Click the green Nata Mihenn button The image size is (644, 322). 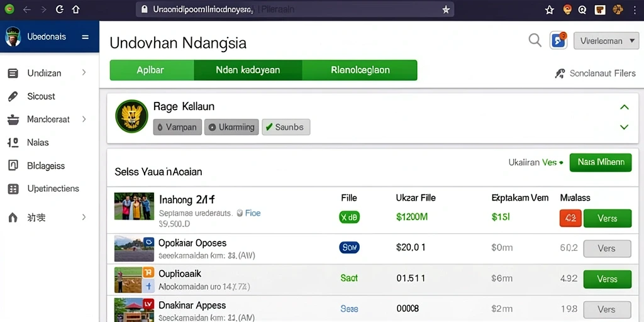pyautogui.click(x=601, y=162)
